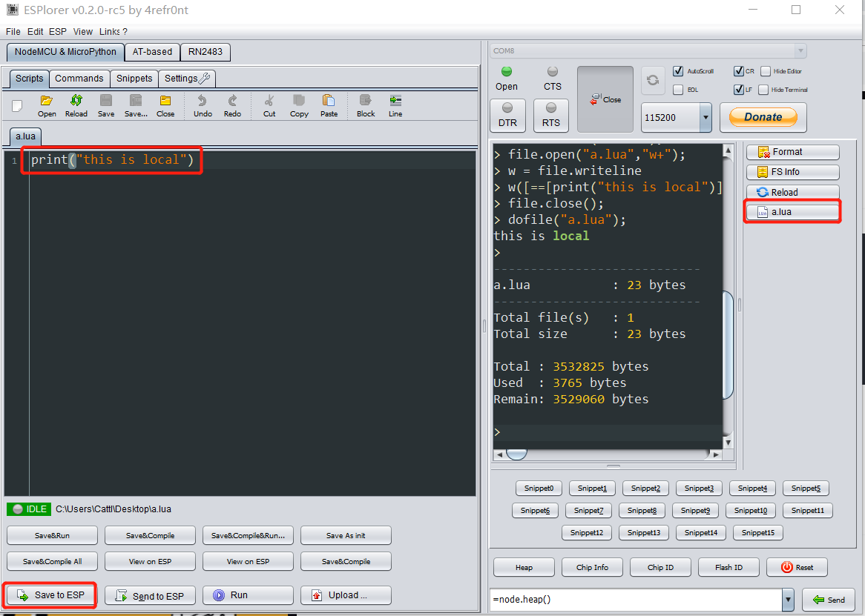Cut the selected text
865x616 pixels.
(269, 106)
